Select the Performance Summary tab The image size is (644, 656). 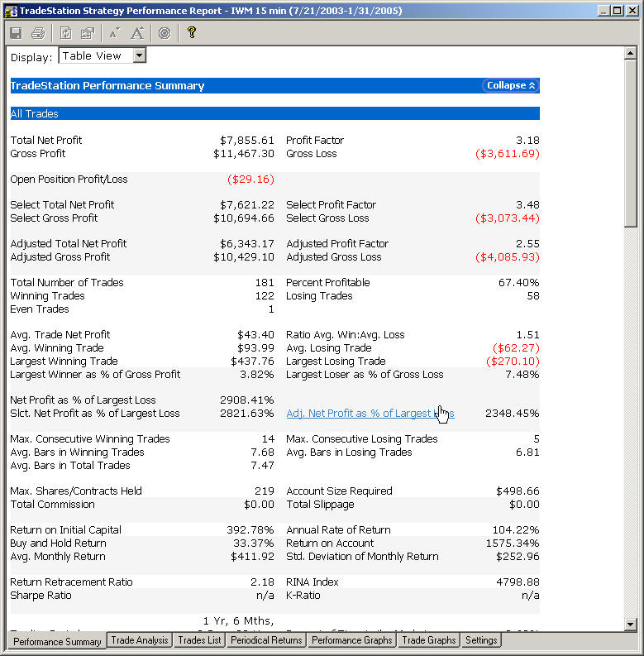click(x=57, y=642)
